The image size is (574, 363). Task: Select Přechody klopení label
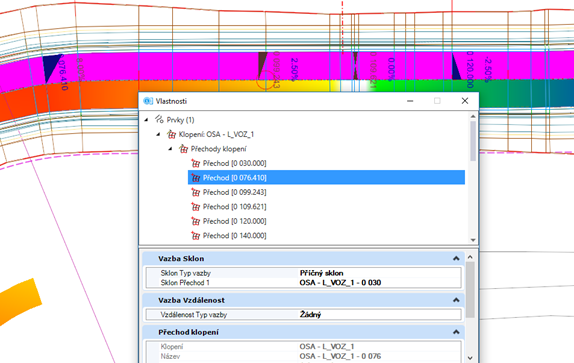coord(219,149)
